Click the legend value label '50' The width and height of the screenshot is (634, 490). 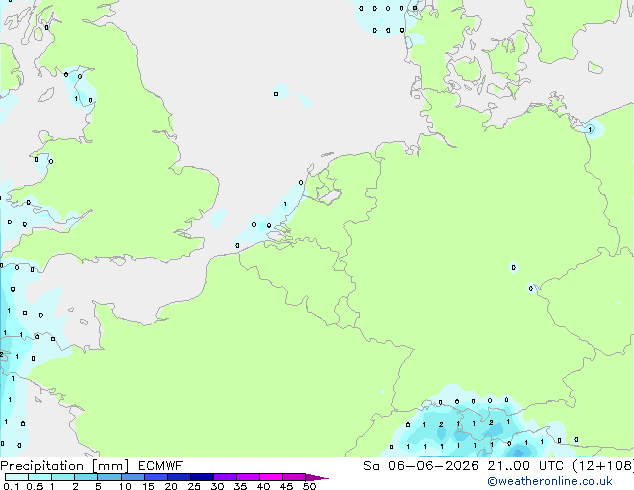(x=309, y=486)
